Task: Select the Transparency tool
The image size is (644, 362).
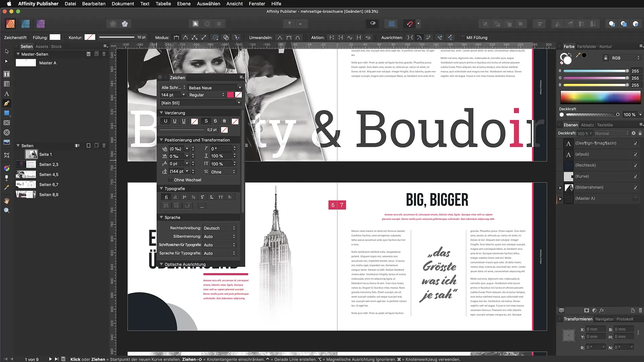Action: point(7,178)
